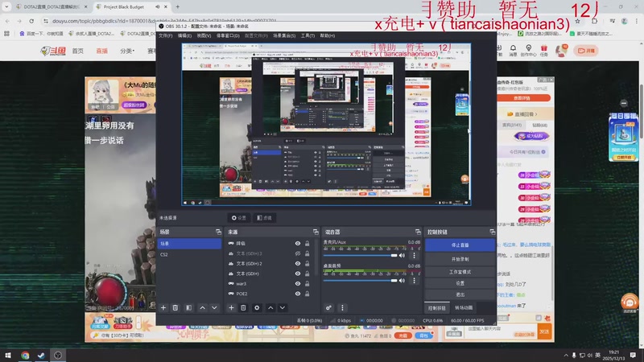Mute the Mic/Aux speaker icon

point(402,255)
